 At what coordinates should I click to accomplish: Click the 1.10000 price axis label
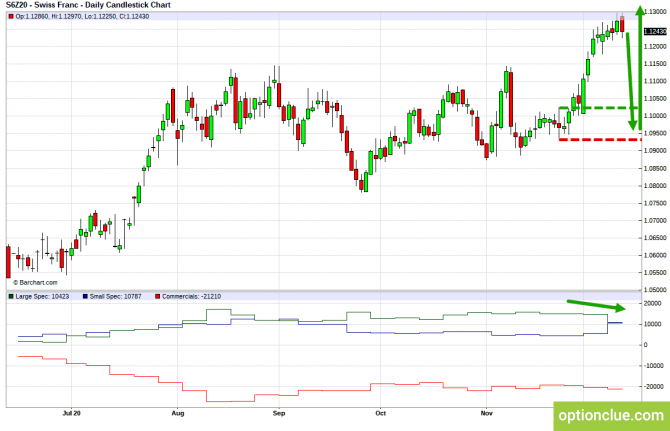(652, 116)
